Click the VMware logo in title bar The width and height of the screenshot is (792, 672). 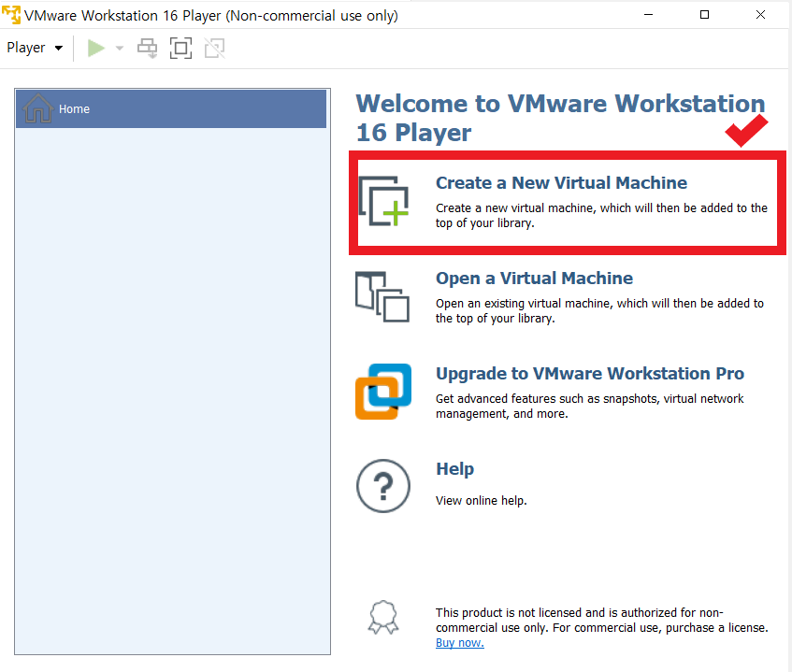11,15
